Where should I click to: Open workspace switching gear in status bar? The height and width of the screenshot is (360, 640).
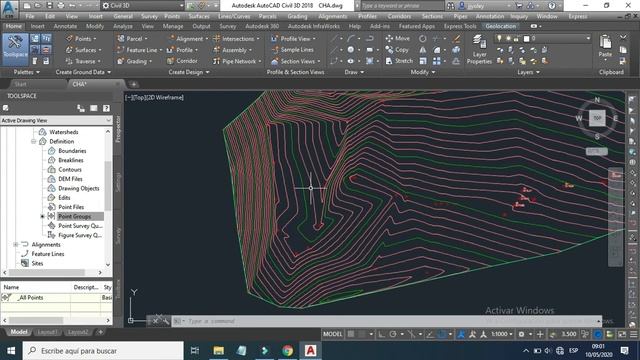coord(521,334)
